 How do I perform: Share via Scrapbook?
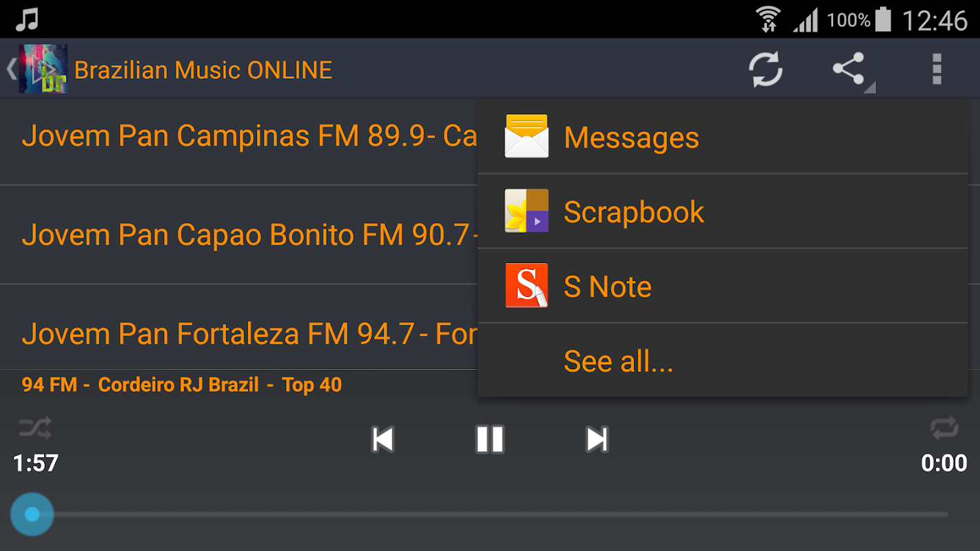click(x=722, y=211)
